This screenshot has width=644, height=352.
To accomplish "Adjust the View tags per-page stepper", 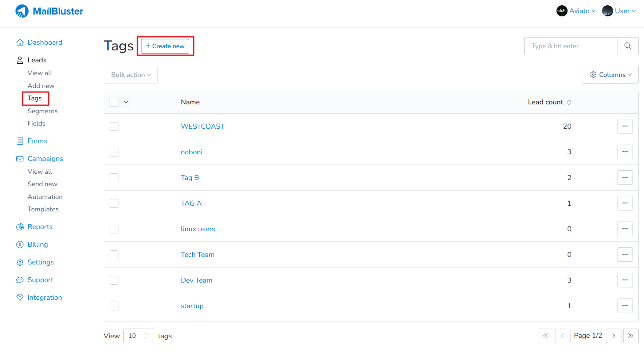I will (x=145, y=336).
